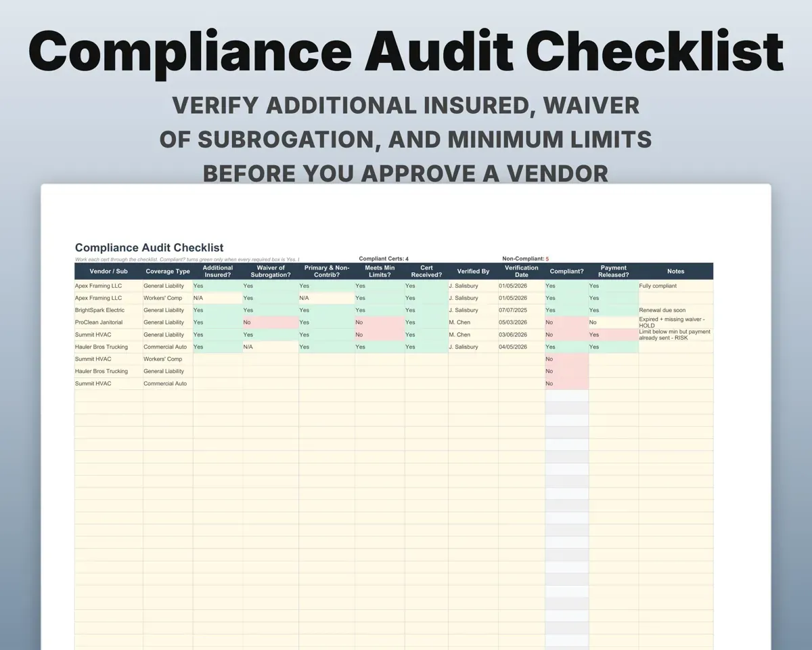Select the date '04/05/2026'

522,347
